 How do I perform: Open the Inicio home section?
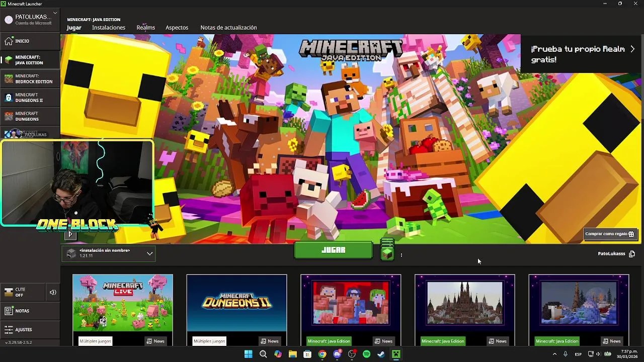pyautogui.click(x=30, y=41)
